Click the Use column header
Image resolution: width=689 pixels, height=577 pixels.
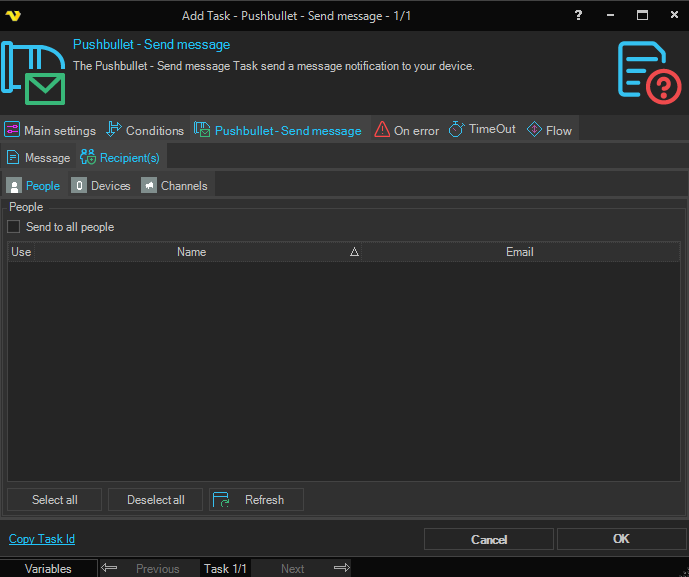coord(21,252)
